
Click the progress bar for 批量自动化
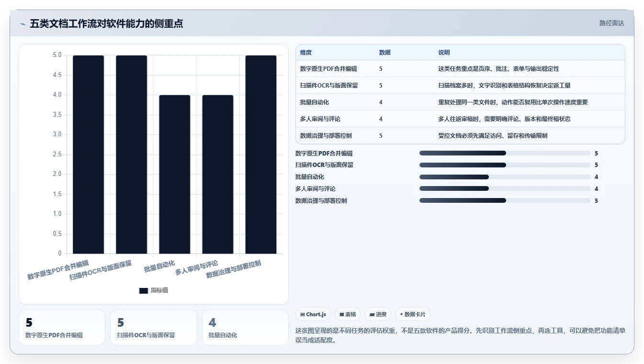[x=505, y=177]
